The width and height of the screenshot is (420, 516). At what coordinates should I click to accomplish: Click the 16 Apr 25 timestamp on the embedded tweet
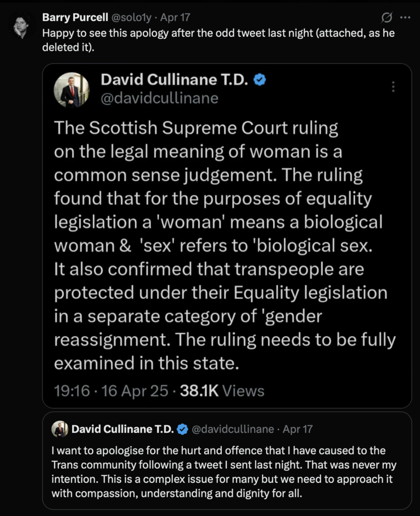[132, 391]
